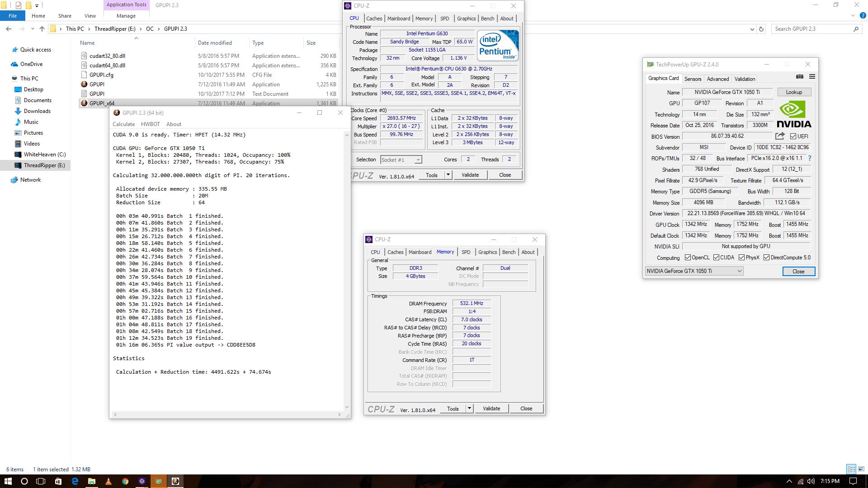Open the Quick Access Toolbar customize dropdown
The image size is (868, 488).
pyautogui.click(x=37, y=5)
